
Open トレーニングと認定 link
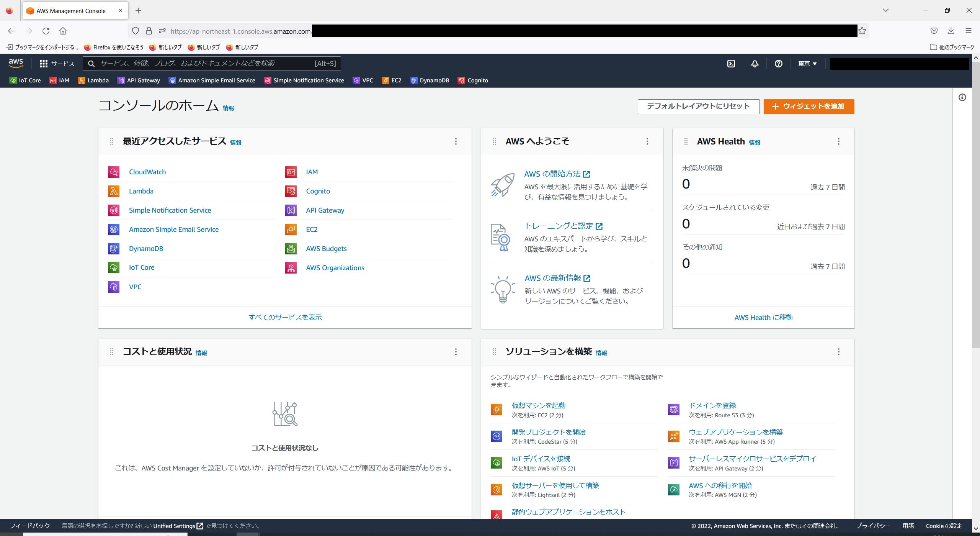563,226
